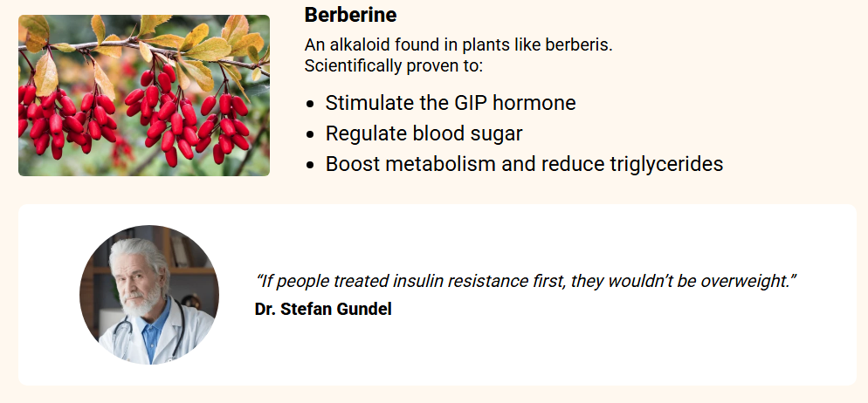Click bullet dot before 'Boost metabolism'

click(311, 165)
